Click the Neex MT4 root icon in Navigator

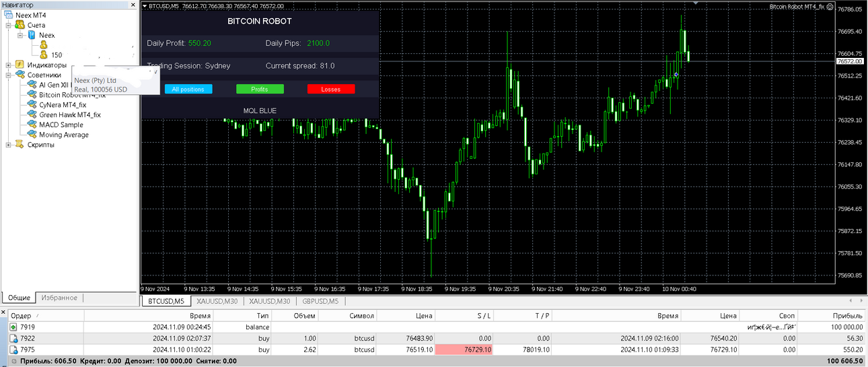[x=9, y=15]
